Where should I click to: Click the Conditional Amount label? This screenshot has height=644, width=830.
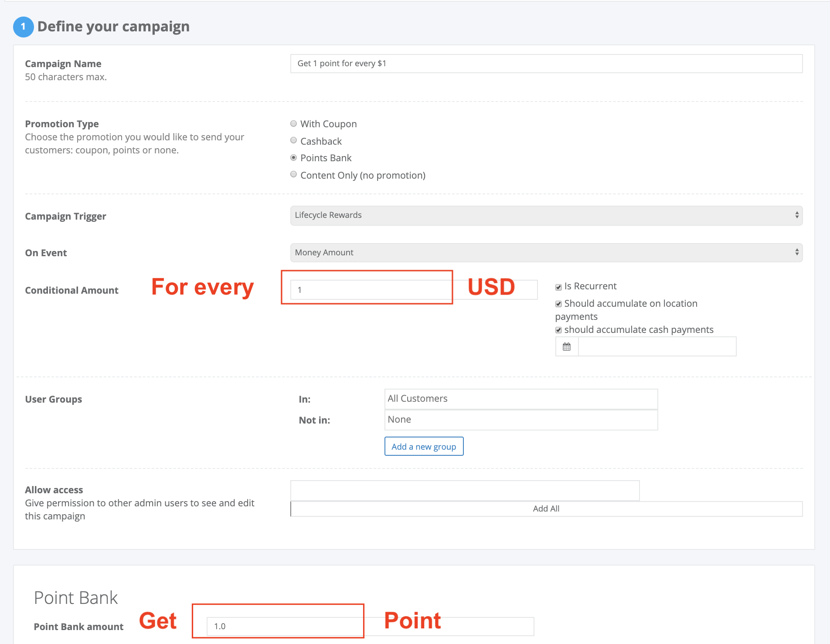(71, 290)
